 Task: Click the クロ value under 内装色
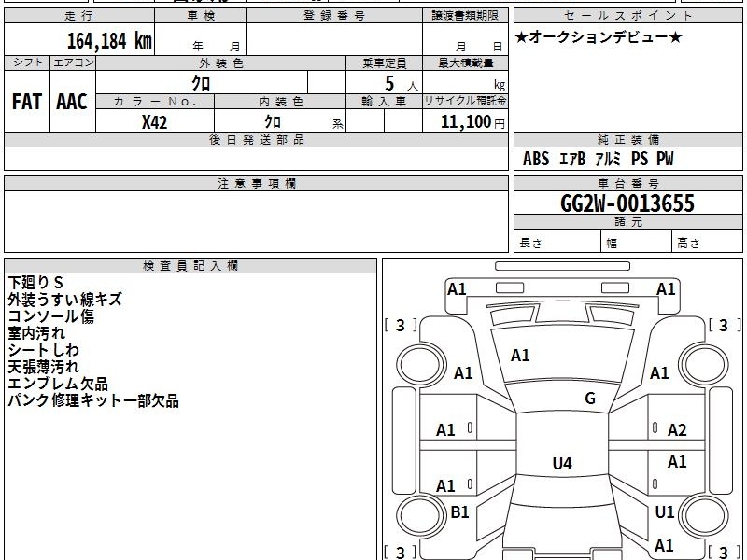point(273,122)
